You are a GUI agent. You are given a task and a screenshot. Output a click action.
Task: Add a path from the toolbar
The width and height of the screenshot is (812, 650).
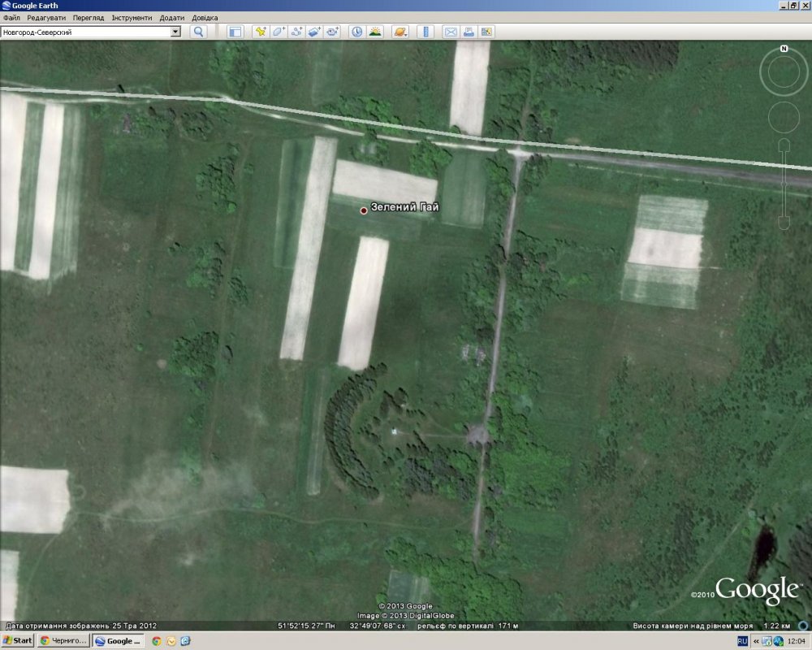tap(296, 32)
